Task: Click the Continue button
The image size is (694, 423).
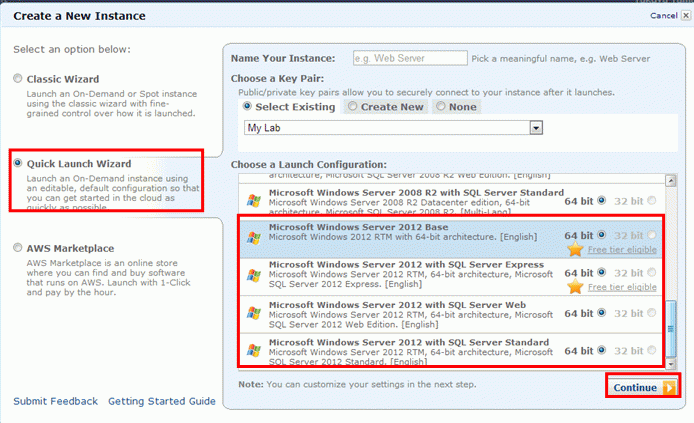Action: pos(643,387)
